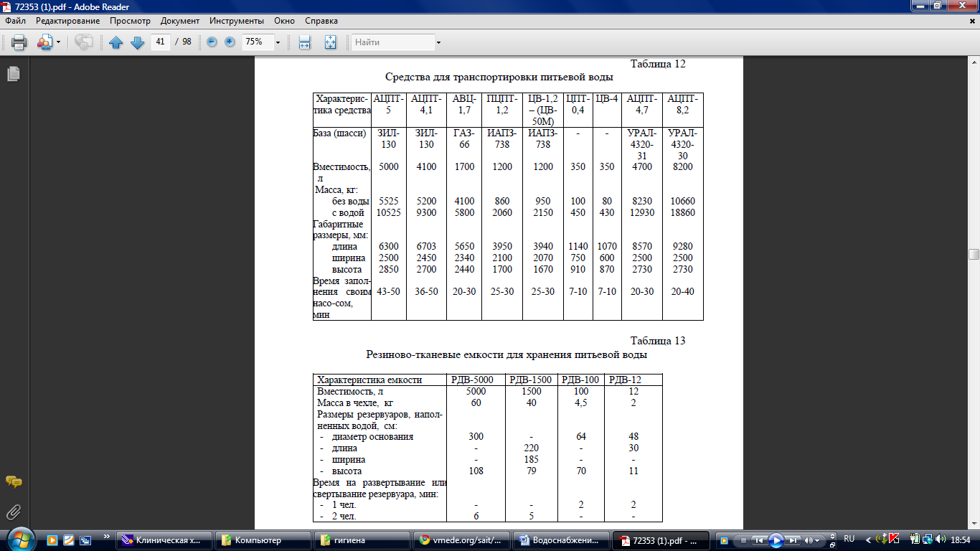Click the second Quick Launch icon
980x551 pixels.
click(69, 540)
